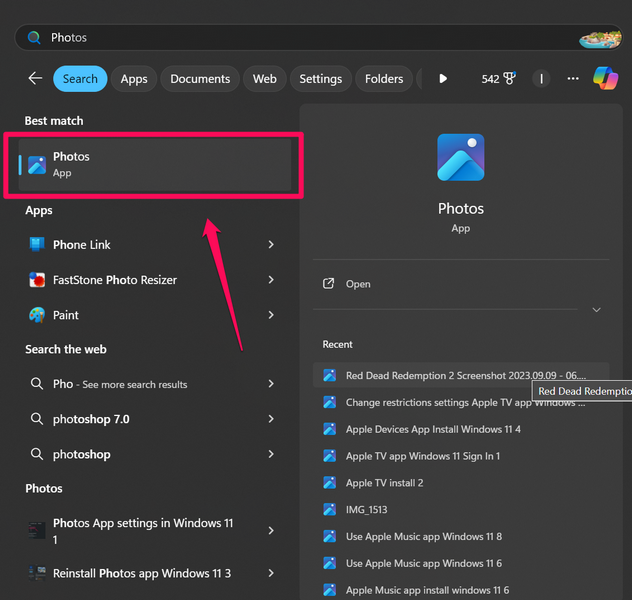Expand the Phone Link chevron arrow
This screenshot has width=632, height=600.
[x=271, y=245]
